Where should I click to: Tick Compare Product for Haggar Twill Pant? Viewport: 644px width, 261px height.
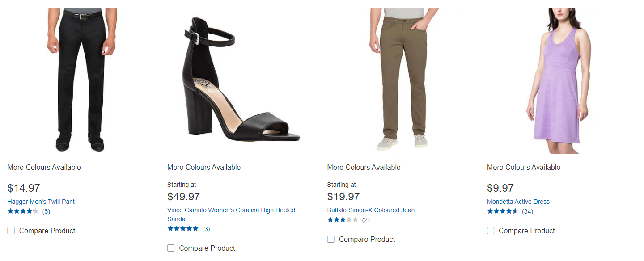pyautogui.click(x=11, y=231)
